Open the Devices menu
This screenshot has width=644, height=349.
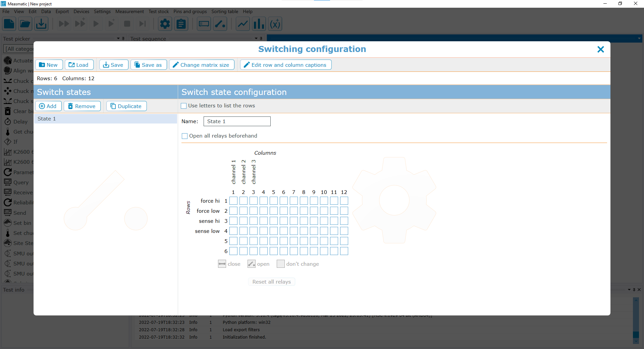click(82, 11)
